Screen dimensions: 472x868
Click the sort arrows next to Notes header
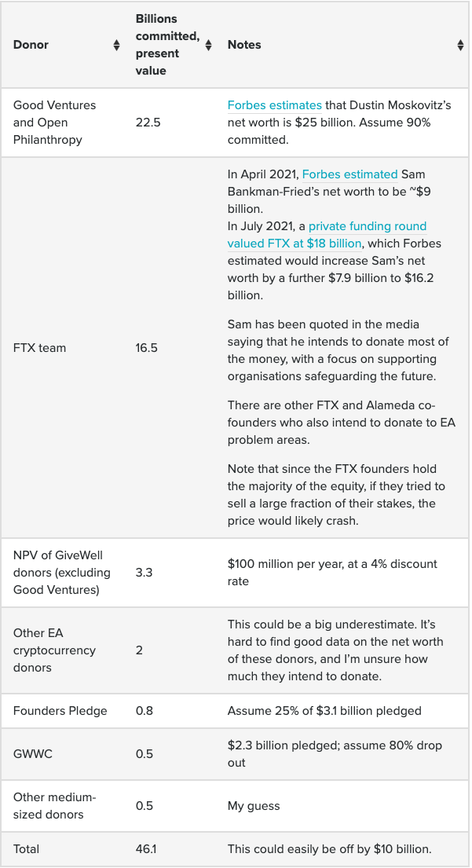[x=459, y=45]
